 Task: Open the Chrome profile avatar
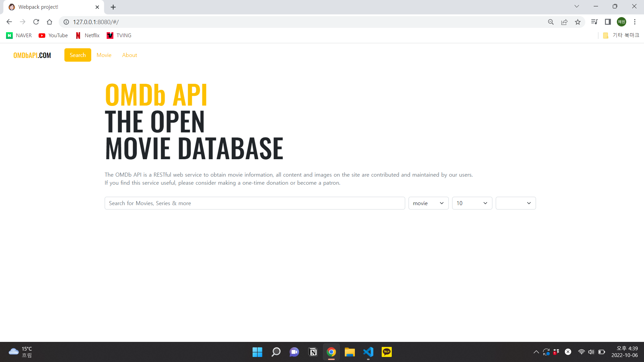[x=622, y=22]
